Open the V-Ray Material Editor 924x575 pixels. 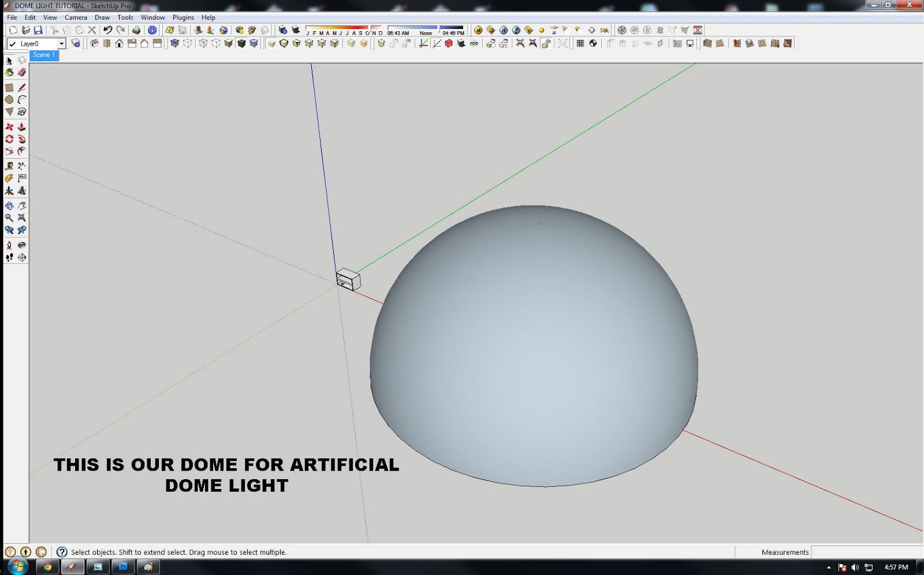point(478,29)
